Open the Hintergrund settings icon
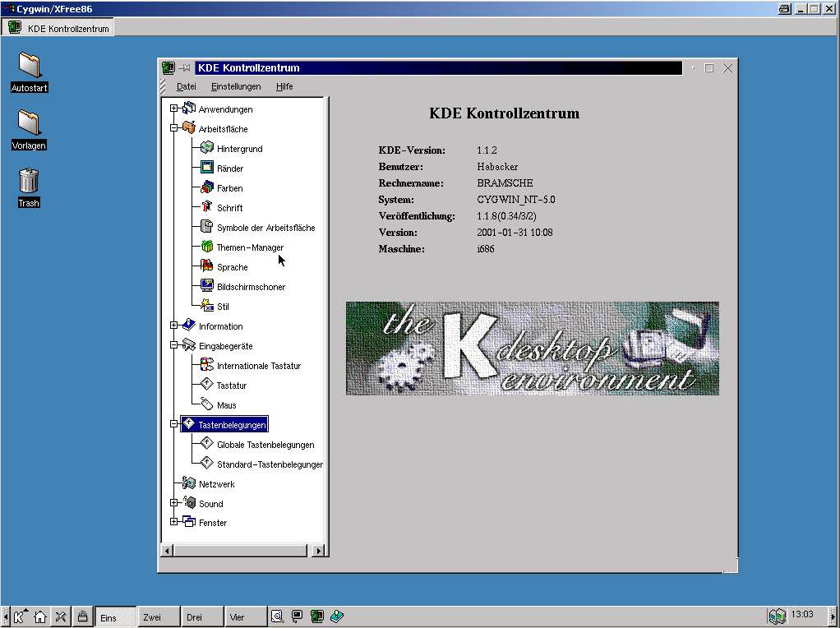Viewport: 840px width, 628px height. click(207, 149)
